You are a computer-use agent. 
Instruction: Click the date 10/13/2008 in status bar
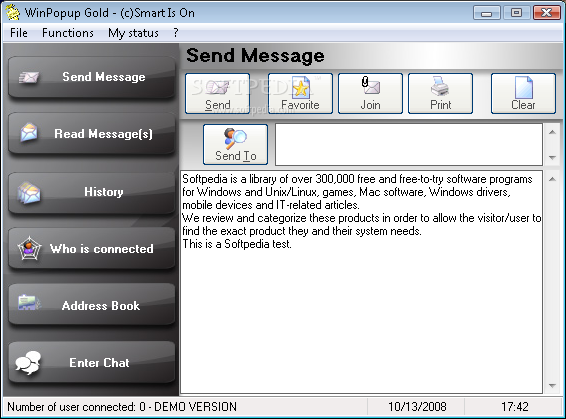[x=417, y=407]
